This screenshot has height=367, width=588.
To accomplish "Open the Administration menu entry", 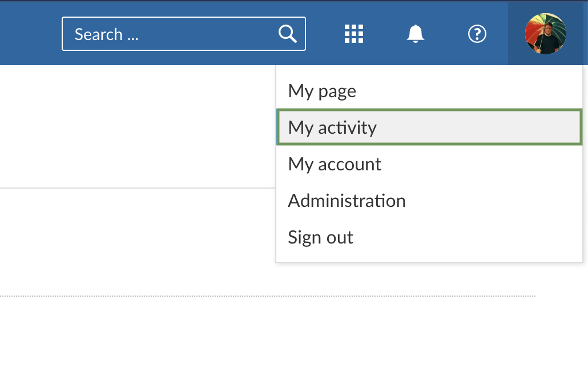I will point(347,201).
